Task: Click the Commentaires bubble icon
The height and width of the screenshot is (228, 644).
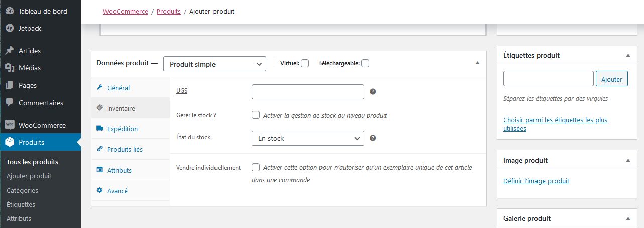Action: point(9,102)
